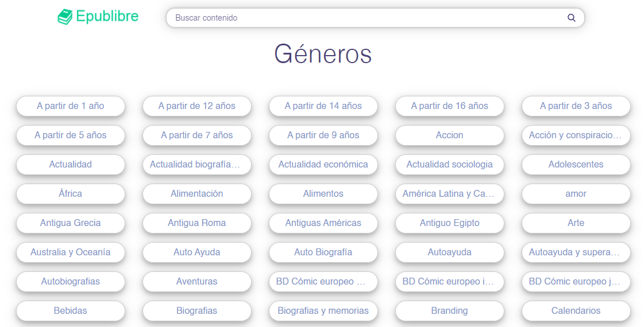Image resolution: width=644 pixels, height=327 pixels.
Task: Open the 'Antigua Roma' genre
Action: point(197,223)
